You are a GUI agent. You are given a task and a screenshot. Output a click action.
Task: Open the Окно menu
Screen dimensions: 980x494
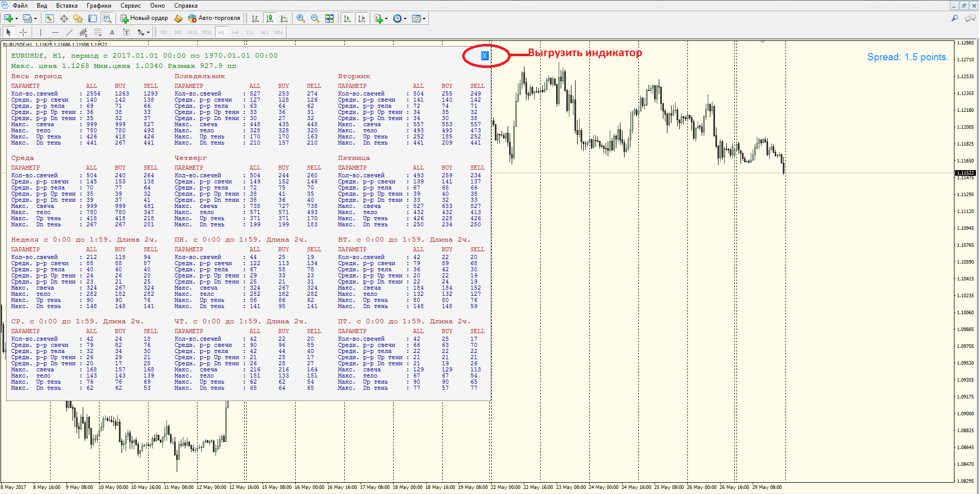pos(157,6)
